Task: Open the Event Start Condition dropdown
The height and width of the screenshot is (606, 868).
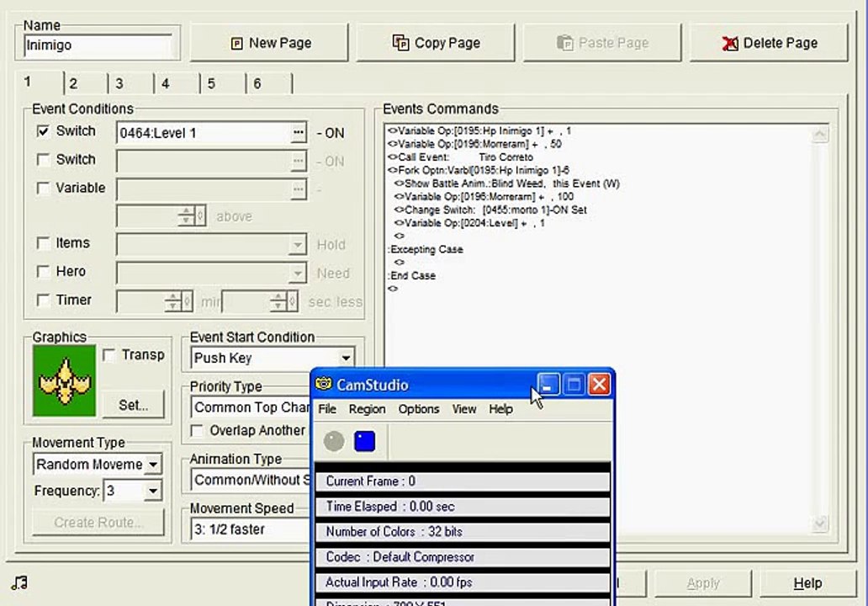Action: [x=346, y=358]
